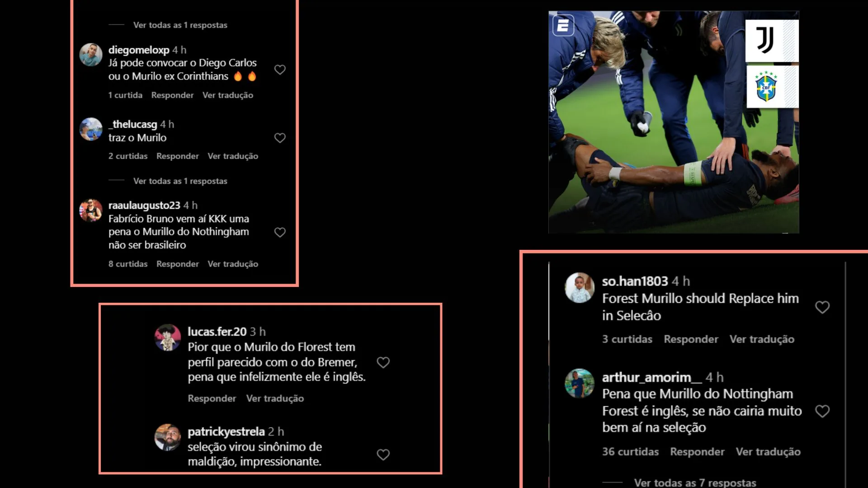Tap the heart on raaulaugusto23's comment
The image size is (868, 488).
click(280, 232)
